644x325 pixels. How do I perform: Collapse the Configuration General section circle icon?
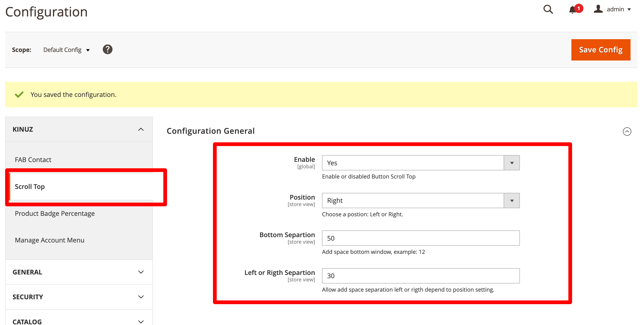(x=627, y=131)
